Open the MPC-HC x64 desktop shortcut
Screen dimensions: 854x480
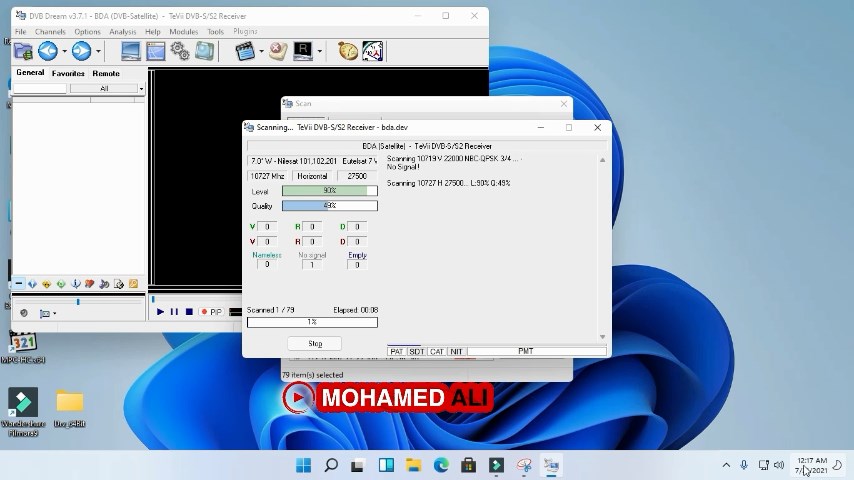pos(23,348)
